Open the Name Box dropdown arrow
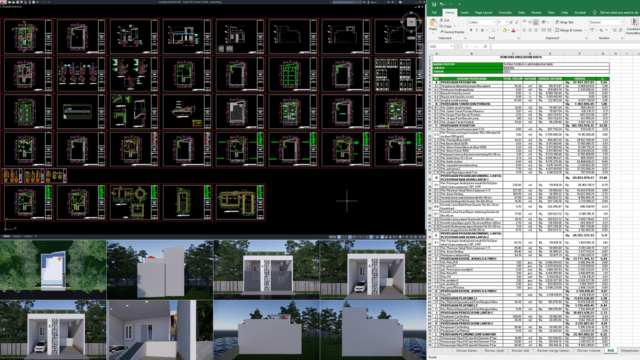 [x=451, y=46]
